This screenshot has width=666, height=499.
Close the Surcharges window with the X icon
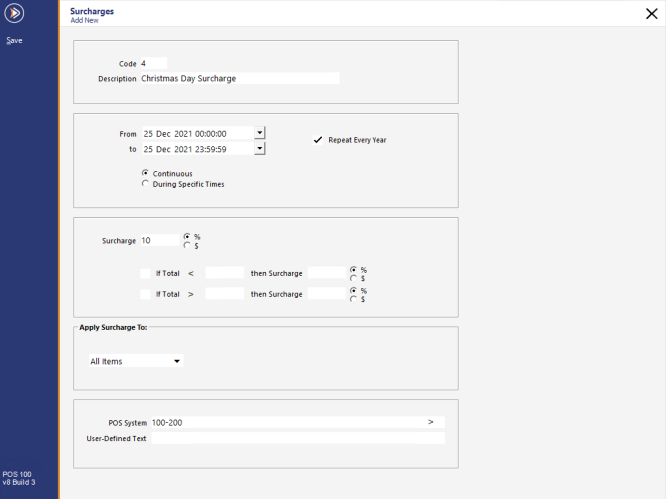click(652, 14)
